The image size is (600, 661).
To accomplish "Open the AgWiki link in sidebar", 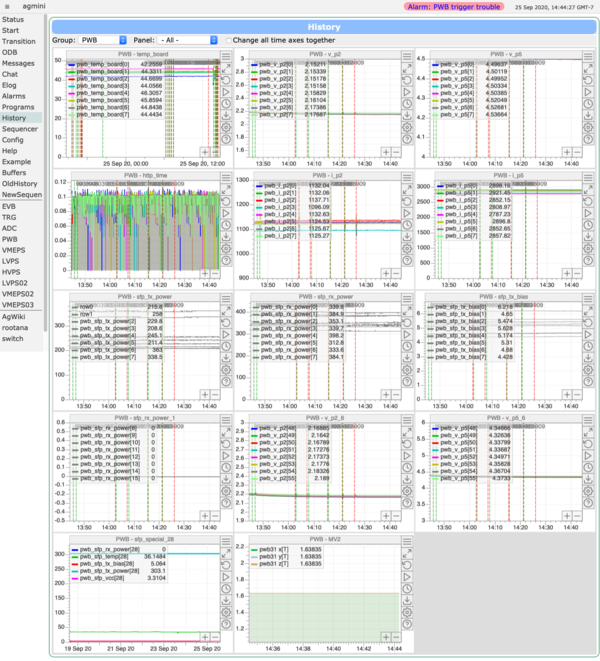I will pos(16,316).
